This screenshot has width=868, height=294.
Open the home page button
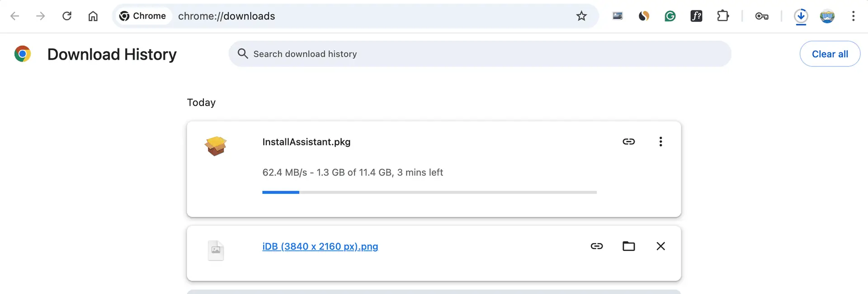(93, 16)
